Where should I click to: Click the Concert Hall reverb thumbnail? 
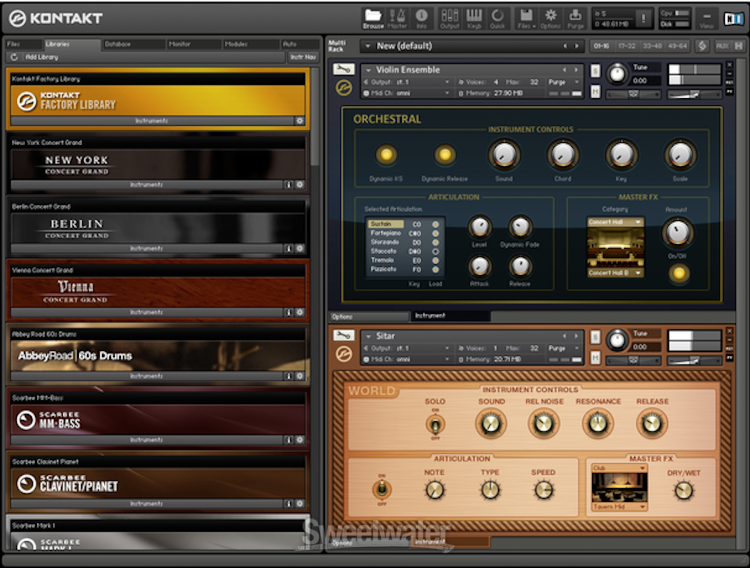[x=615, y=247]
